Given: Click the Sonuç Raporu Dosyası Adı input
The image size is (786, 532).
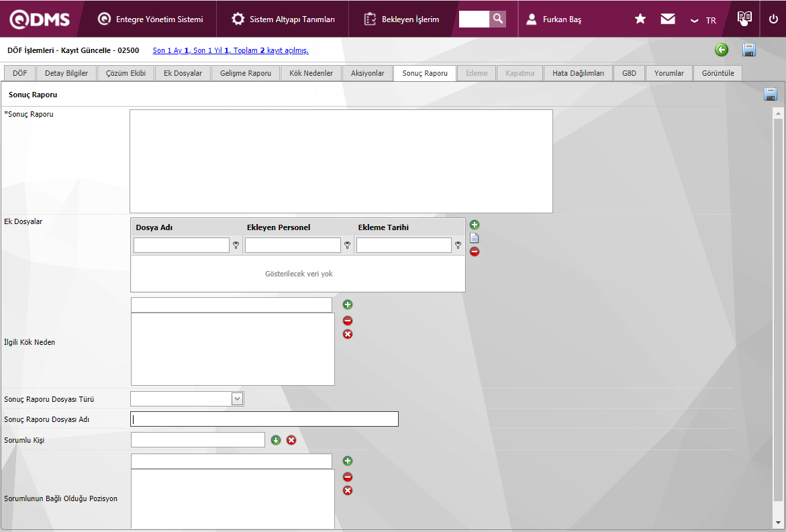Looking at the screenshot, I should tap(264, 419).
